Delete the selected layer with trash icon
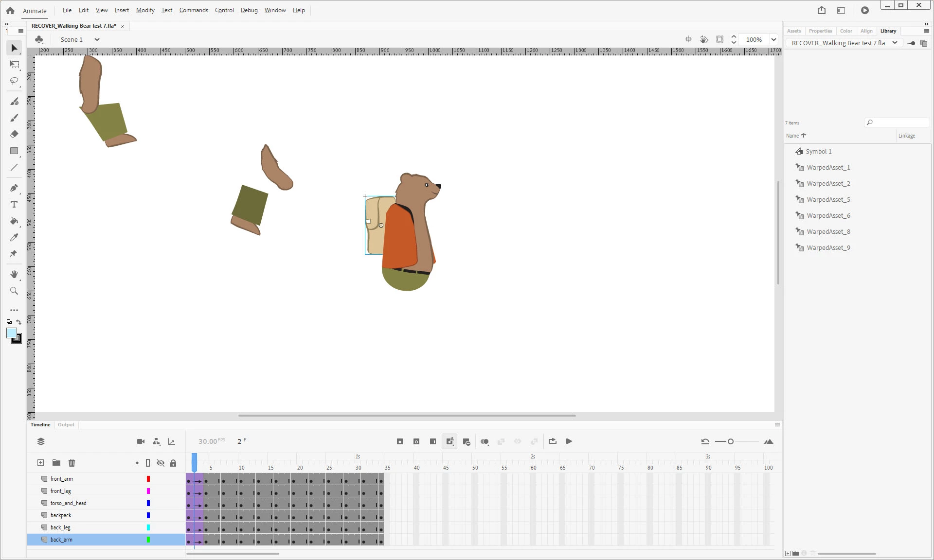This screenshot has width=934, height=560. pos(72,463)
